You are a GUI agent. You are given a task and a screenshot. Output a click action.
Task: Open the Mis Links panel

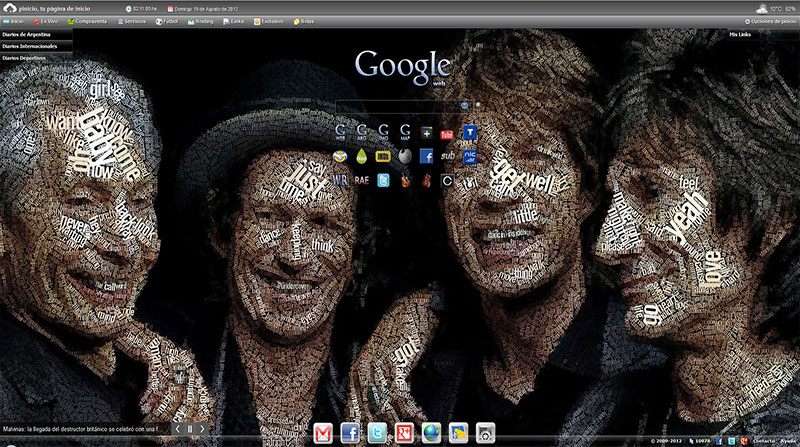point(741,34)
